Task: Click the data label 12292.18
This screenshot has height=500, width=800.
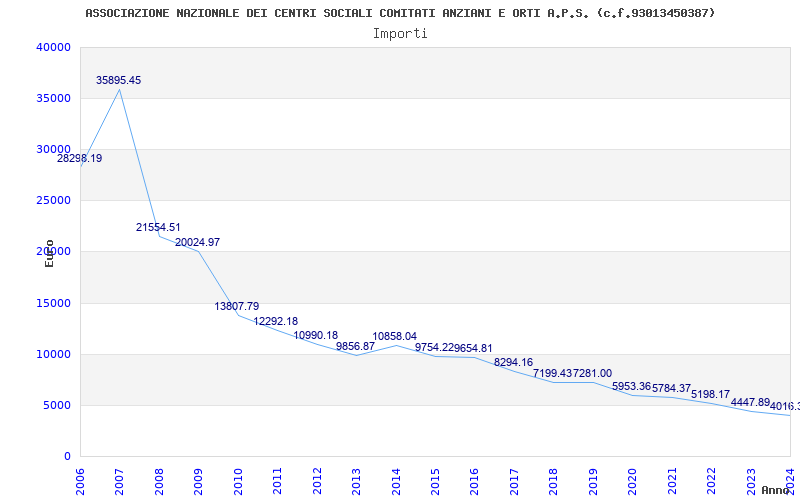Action: 276,321
